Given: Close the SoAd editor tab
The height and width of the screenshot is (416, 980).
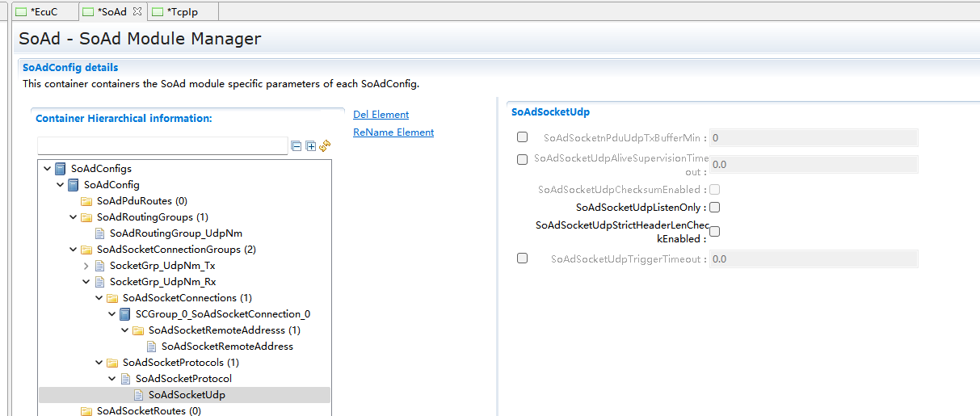Looking at the screenshot, I should (x=137, y=11).
